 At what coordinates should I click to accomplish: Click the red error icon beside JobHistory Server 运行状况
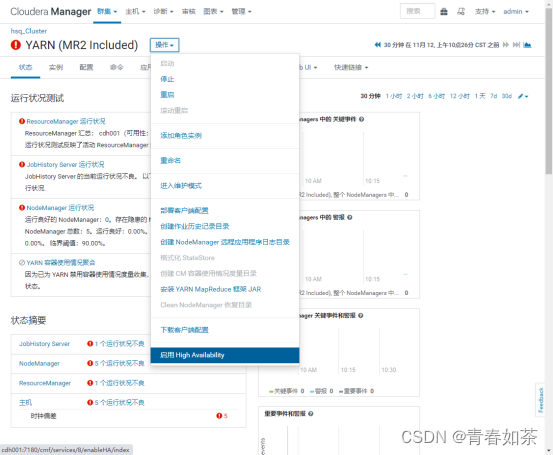pos(22,164)
